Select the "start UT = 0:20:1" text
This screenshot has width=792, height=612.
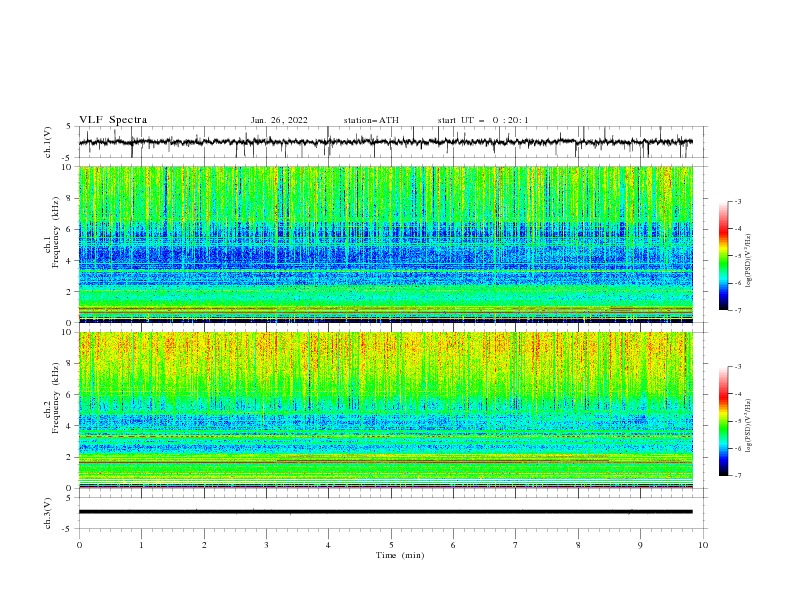coord(483,120)
